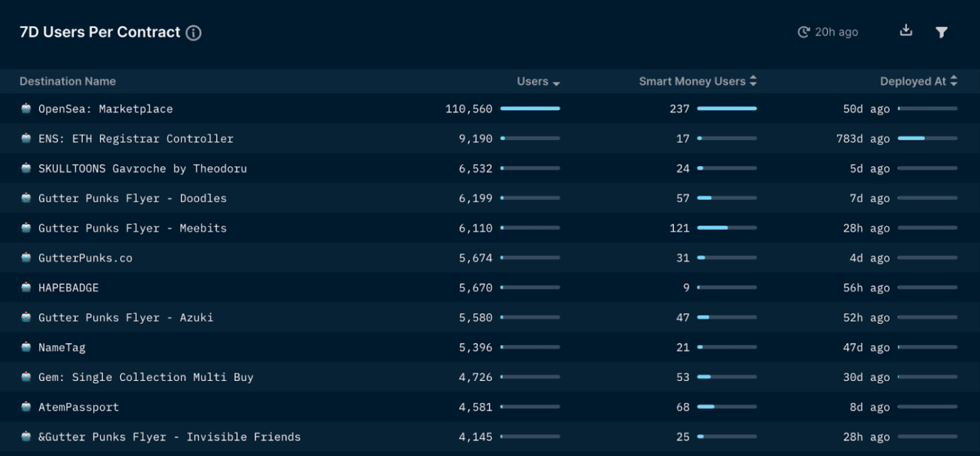
Task: Open &Gutter Punks Flyer - Invisible Friends link
Action: tap(170, 437)
